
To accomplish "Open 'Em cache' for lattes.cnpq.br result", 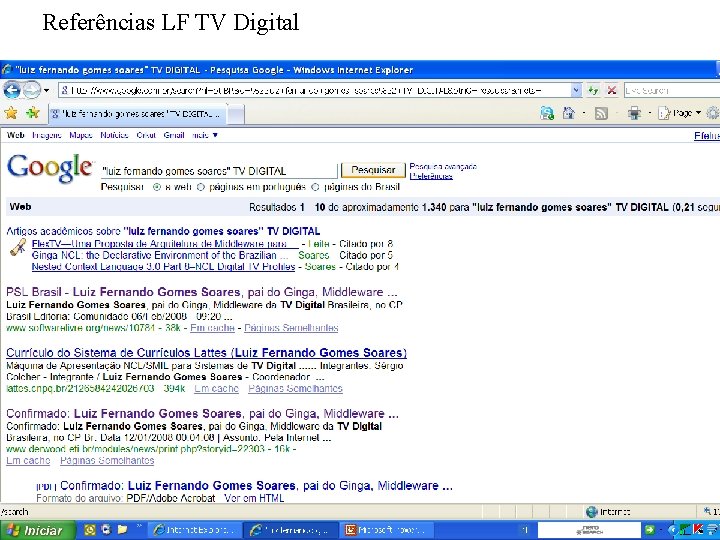I will point(216,388).
